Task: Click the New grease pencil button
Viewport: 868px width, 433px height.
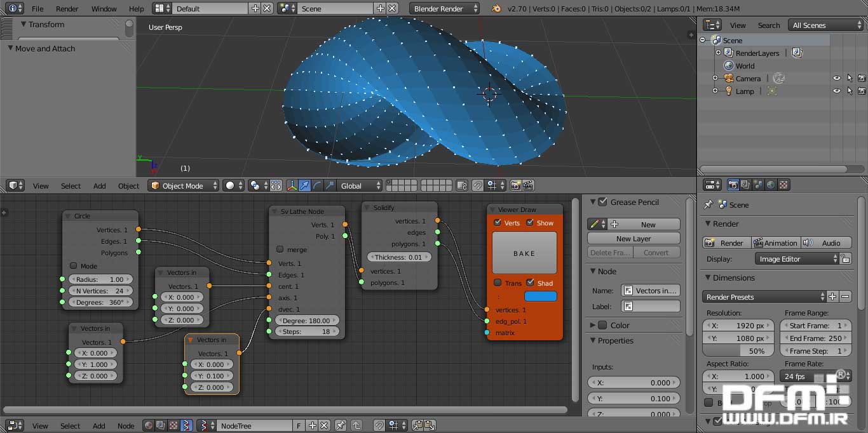Action: tap(644, 224)
